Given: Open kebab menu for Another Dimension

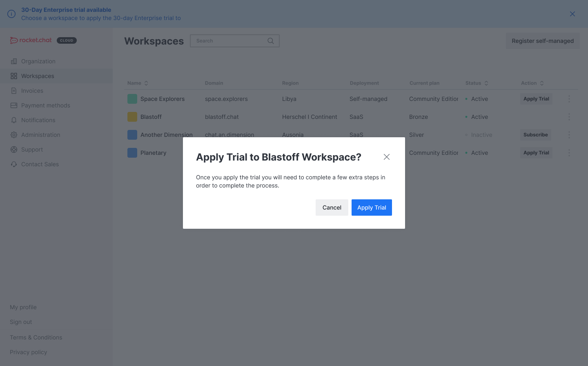Looking at the screenshot, I should pyautogui.click(x=569, y=135).
